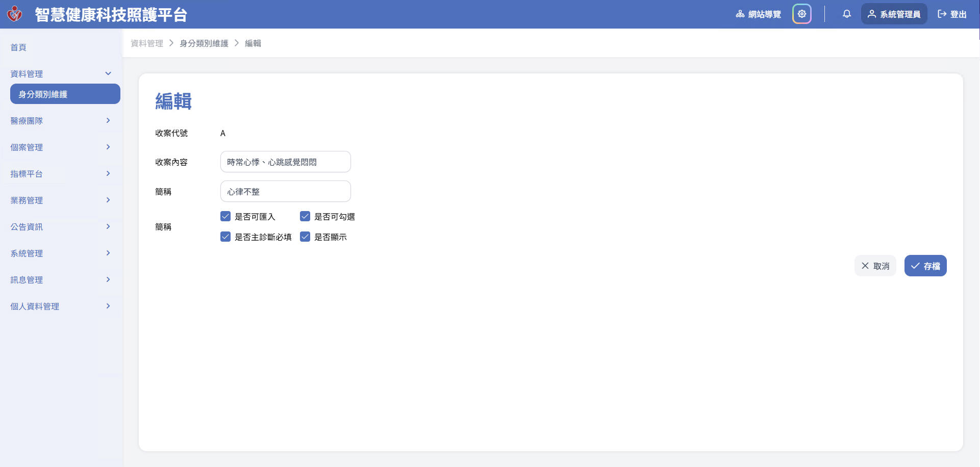
Task: Click the checkmark icon on 存檔 button
Action: coord(915,266)
